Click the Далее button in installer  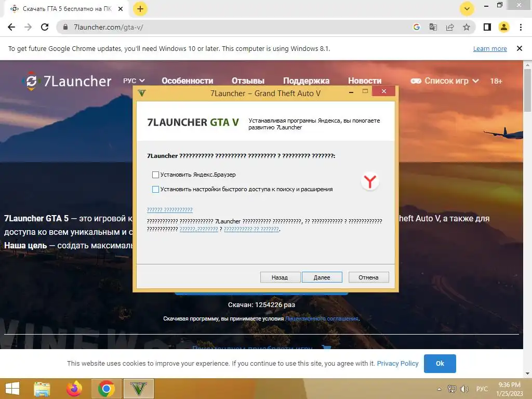pos(322,277)
